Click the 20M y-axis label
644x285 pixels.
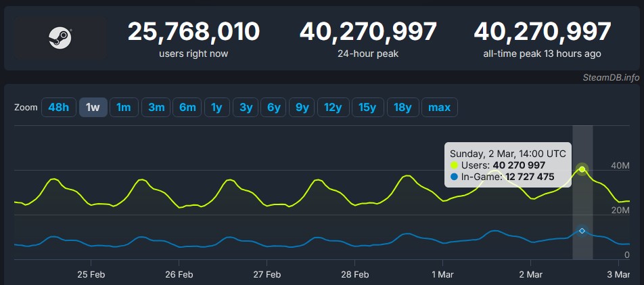coord(620,211)
